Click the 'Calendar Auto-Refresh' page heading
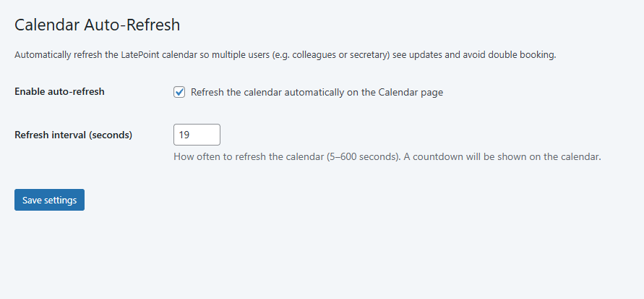The width and height of the screenshot is (644, 299). (97, 25)
